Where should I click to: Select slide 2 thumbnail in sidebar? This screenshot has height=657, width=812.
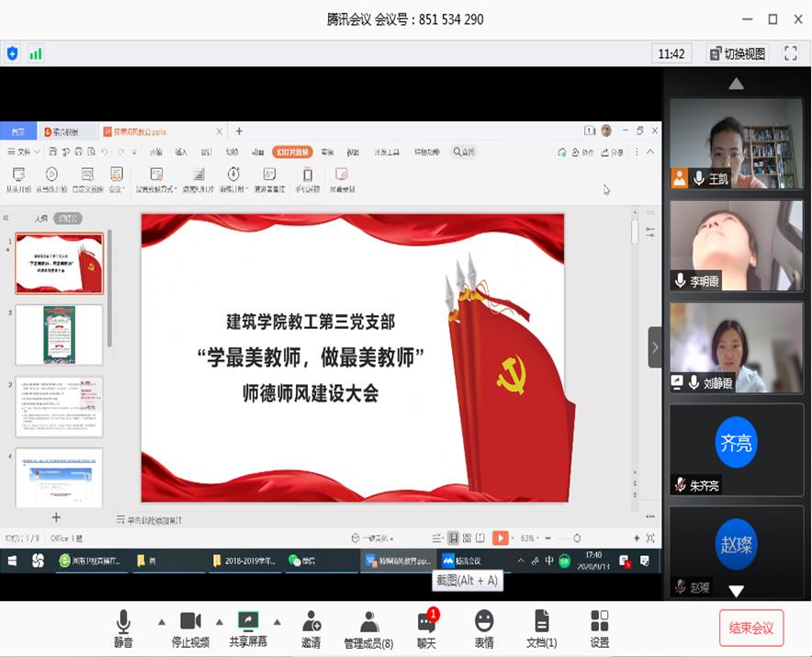tap(59, 334)
